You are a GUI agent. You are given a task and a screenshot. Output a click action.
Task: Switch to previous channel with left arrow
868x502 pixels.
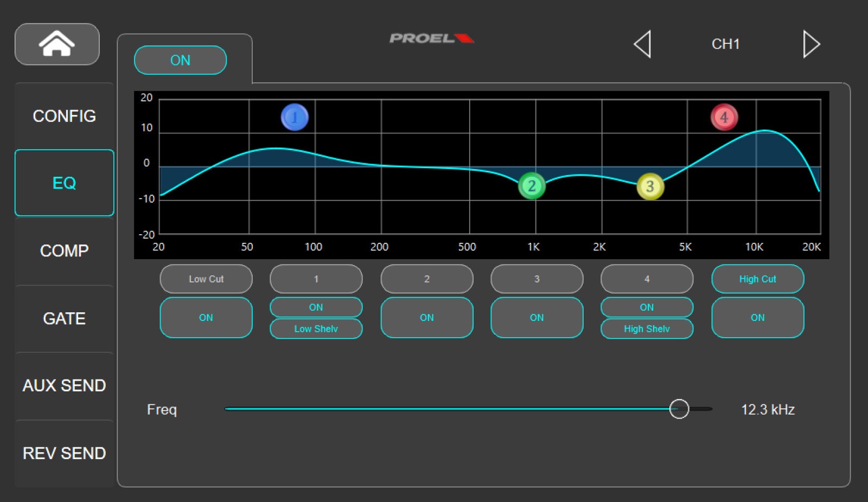642,44
